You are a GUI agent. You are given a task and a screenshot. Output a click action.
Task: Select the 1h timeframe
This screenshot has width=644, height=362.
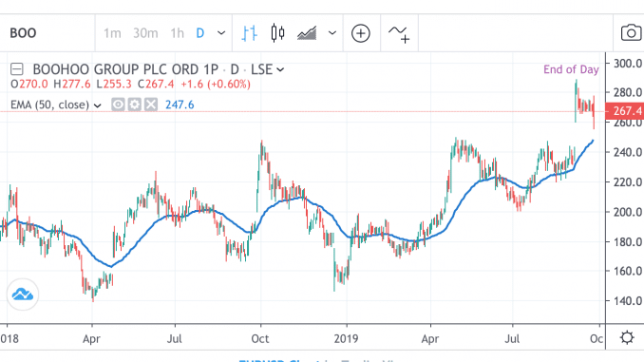[x=178, y=33]
